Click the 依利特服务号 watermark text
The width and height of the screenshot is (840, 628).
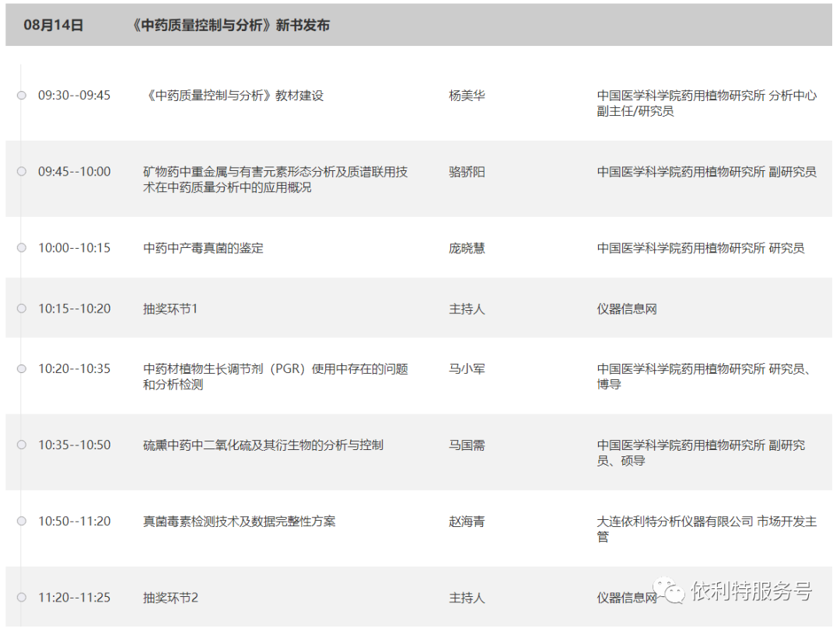pos(751,591)
